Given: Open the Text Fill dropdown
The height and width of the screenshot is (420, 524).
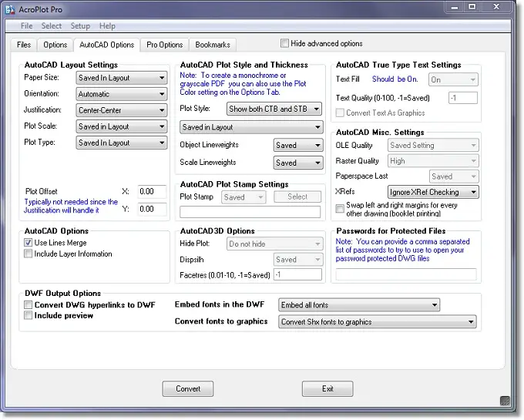Looking at the screenshot, I should 453,79.
